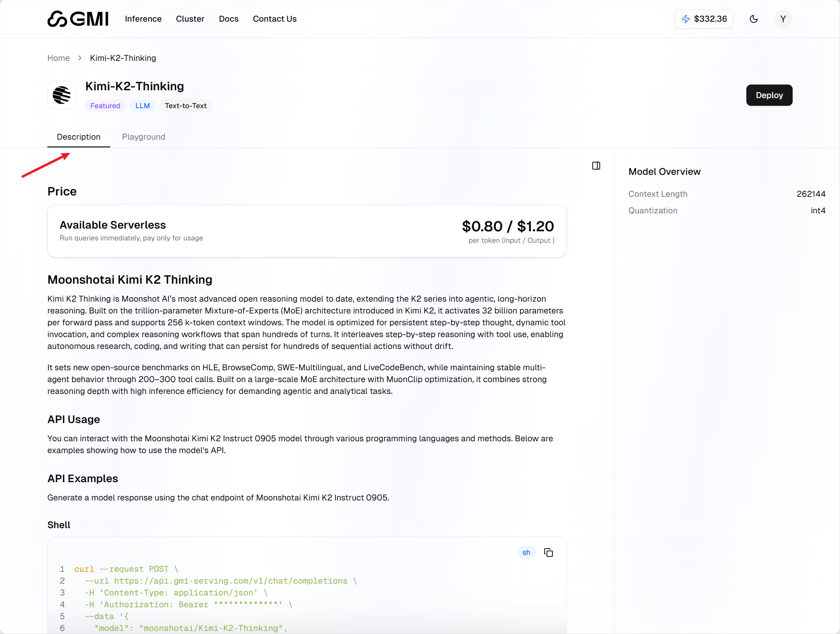This screenshot has height=634, width=840.
Task: Click the Available Serverless price card
Action: click(307, 231)
